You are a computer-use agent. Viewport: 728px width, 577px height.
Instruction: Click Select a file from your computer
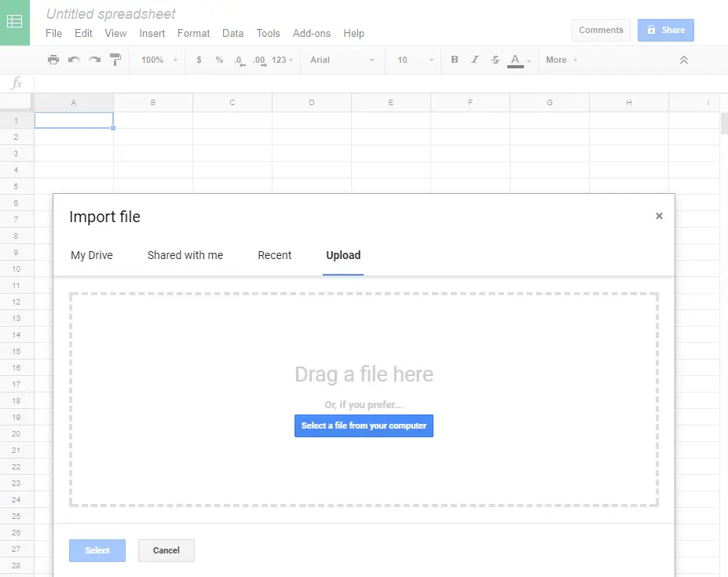[x=364, y=425]
